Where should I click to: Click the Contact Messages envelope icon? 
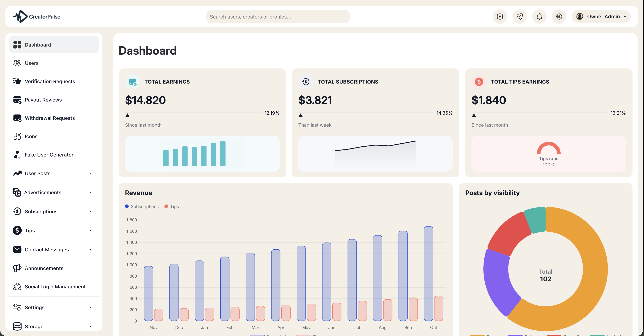pos(17,249)
